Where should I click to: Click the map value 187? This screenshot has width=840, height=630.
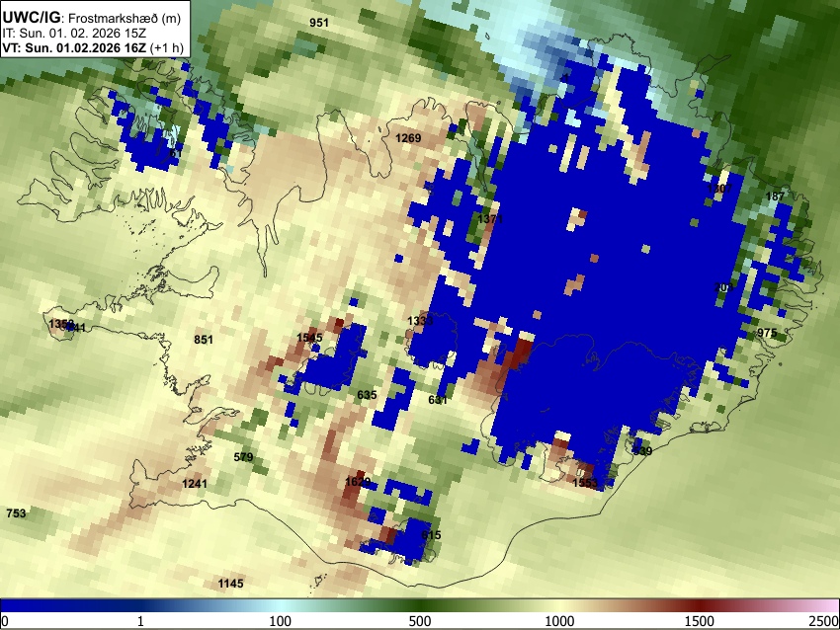tap(775, 197)
